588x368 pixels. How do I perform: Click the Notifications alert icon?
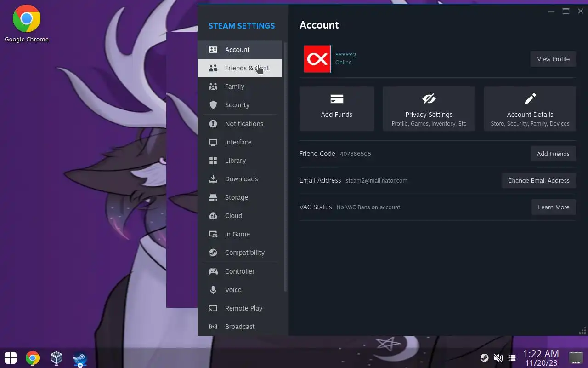pyautogui.click(x=213, y=124)
